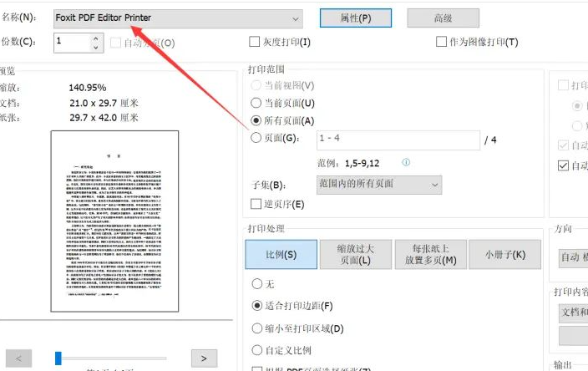The width and height of the screenshot is (588, 371).
Task: Click the page range field showing 1 - 4
Action: tap(398, 140)
